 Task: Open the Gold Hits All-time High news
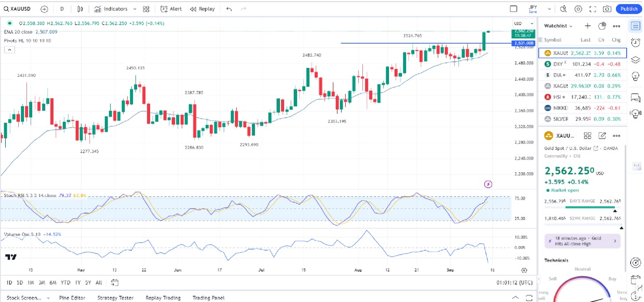click(x=582, y=241)
